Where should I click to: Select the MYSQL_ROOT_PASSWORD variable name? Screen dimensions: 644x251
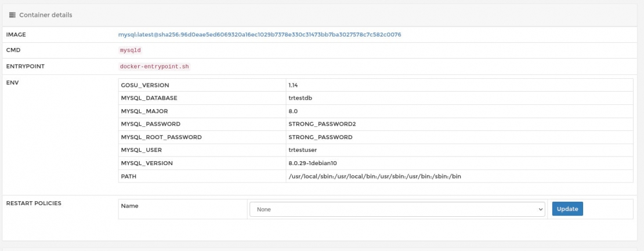pos(161,137)
